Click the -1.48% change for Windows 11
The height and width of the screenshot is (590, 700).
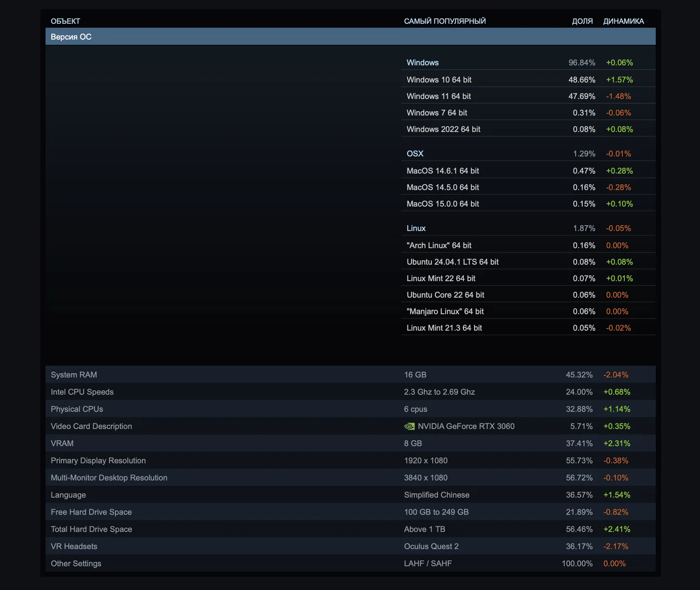point(618,96)
